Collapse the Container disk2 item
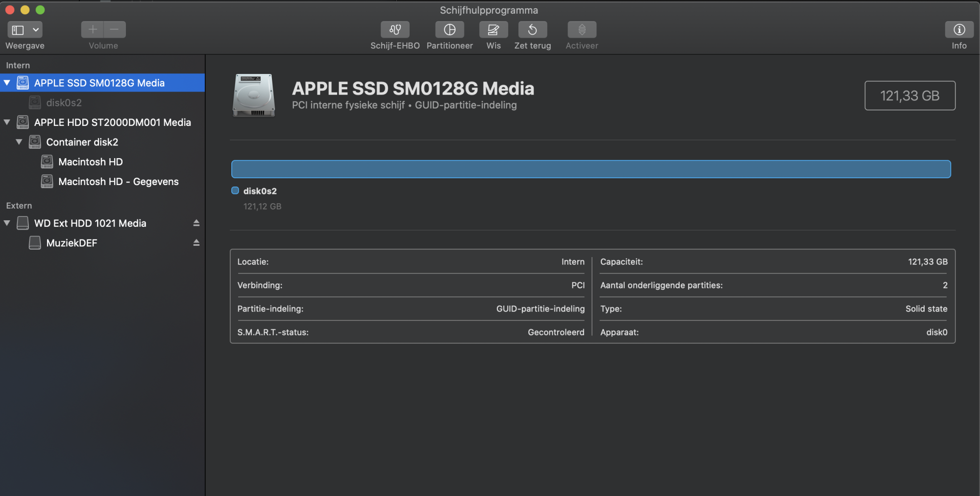 click(x=19, y=142)
